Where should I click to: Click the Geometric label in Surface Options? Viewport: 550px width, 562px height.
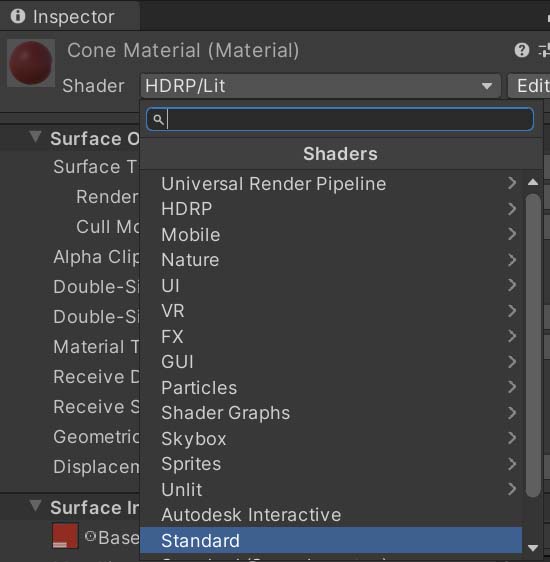point(96,437)
